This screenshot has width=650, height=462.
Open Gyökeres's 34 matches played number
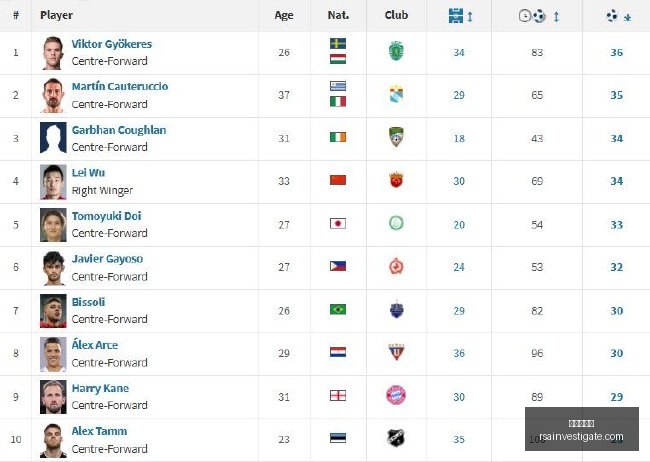pyautogui.click(x=458, y=53)
